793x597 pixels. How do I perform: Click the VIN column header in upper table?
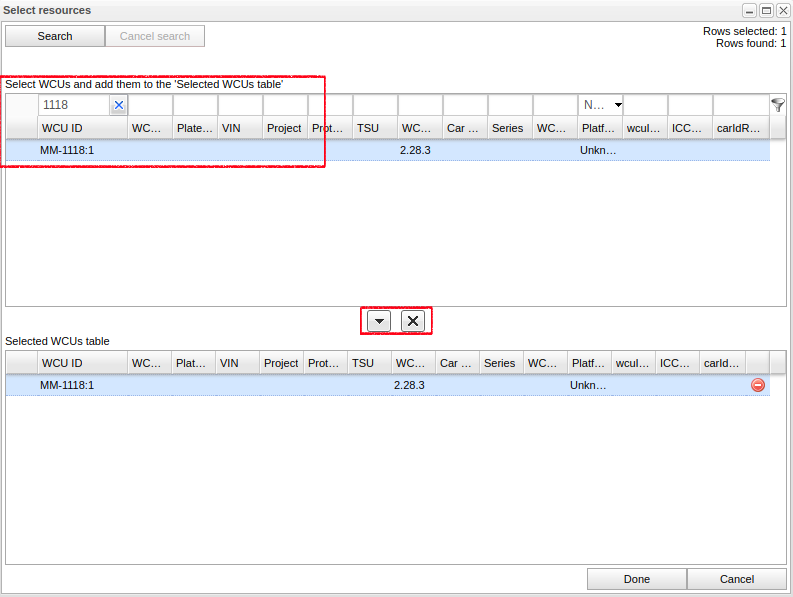(240, 128)
